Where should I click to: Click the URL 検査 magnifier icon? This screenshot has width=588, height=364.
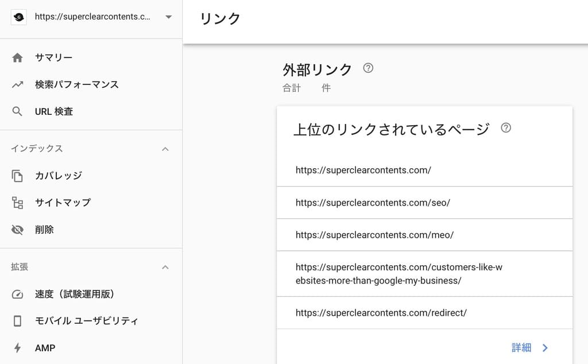(17, 111)
